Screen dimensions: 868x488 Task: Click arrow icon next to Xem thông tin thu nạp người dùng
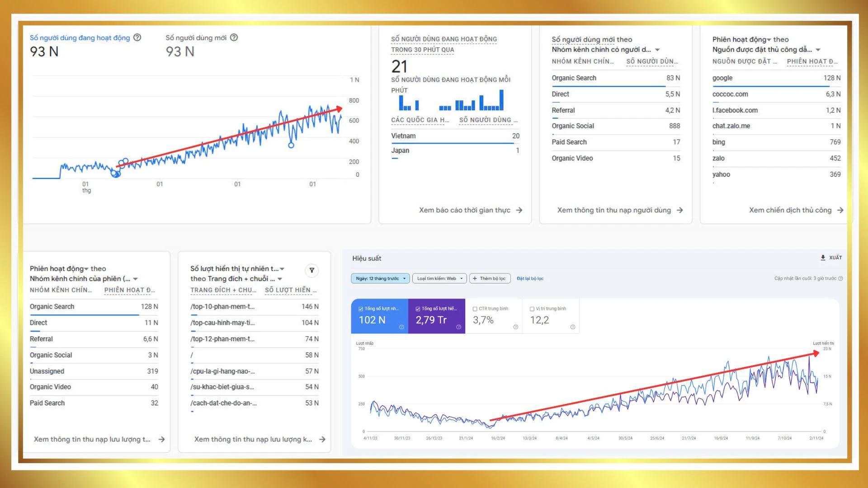(x=679, y=210)
